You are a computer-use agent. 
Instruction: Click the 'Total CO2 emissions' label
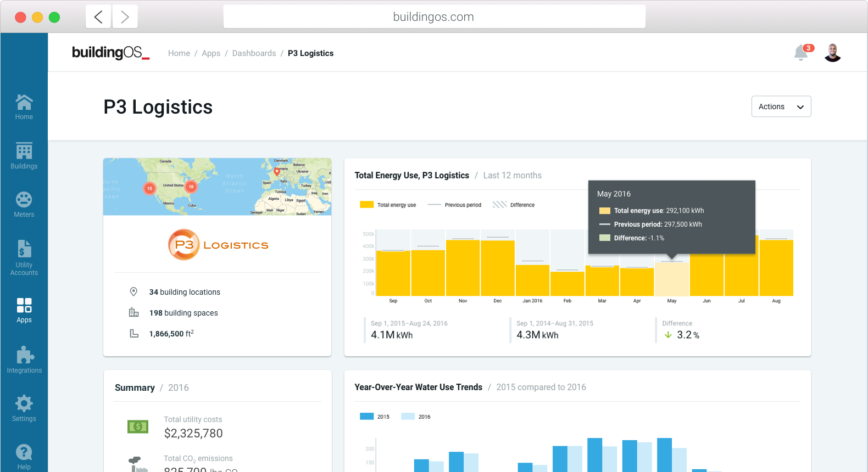pos(198,459)
